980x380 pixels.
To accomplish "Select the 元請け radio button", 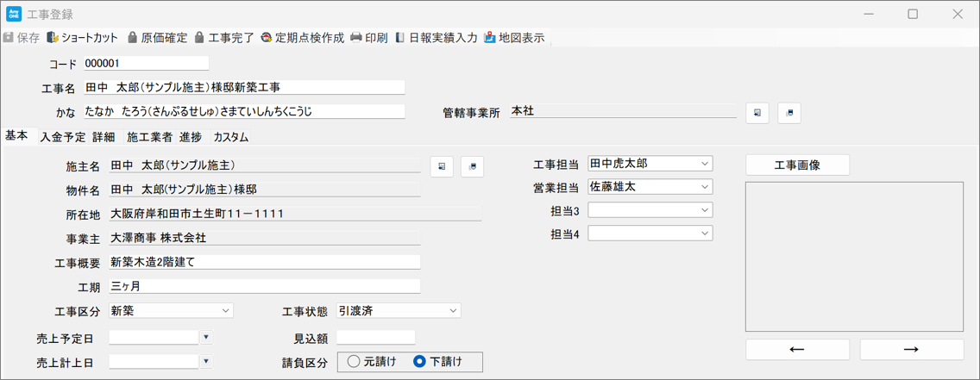I will (x=354, y=362).
